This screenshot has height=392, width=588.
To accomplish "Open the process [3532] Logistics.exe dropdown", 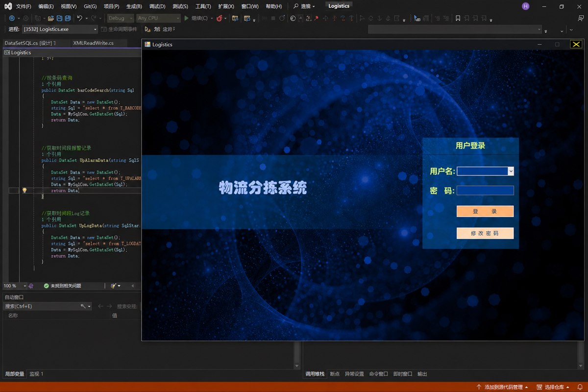I will pyautogui.click(x=60, y=29).
